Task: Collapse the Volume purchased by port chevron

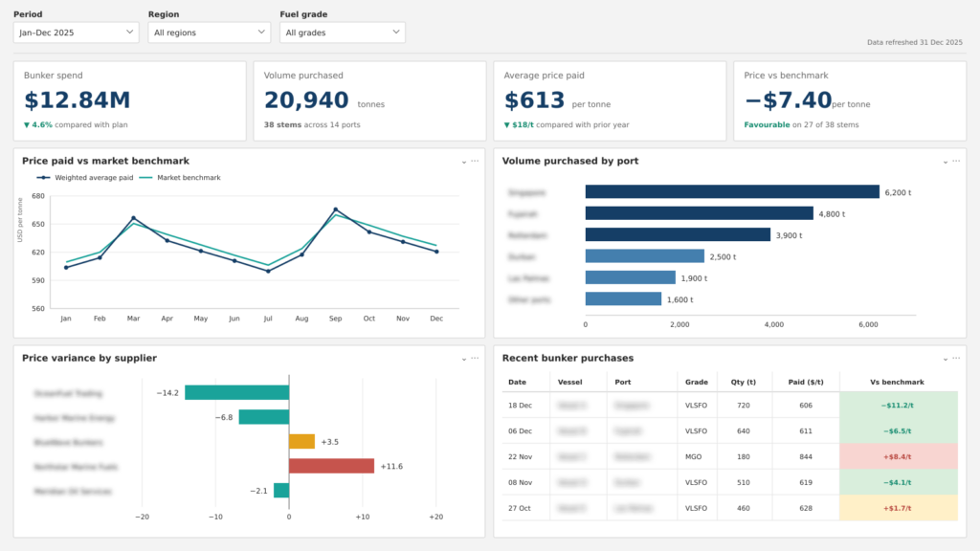Action: pyautogui.click(x=945, y=162)
